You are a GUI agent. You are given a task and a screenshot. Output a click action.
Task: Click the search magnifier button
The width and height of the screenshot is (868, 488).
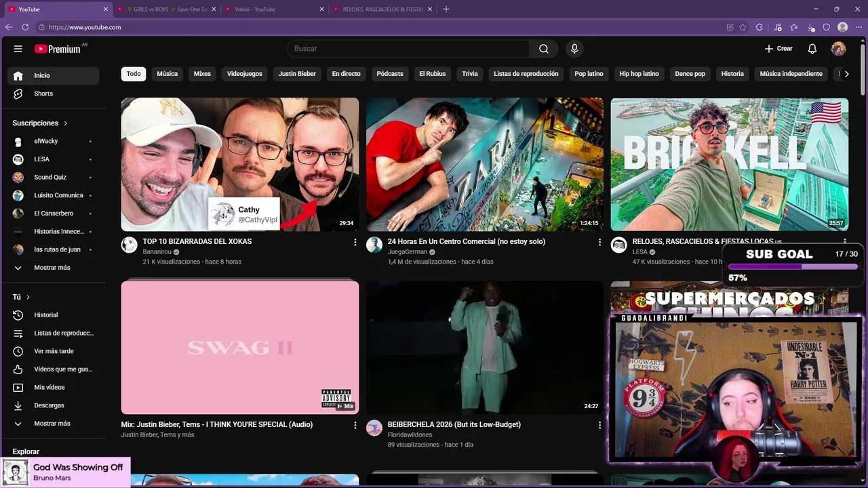point(544,49)
